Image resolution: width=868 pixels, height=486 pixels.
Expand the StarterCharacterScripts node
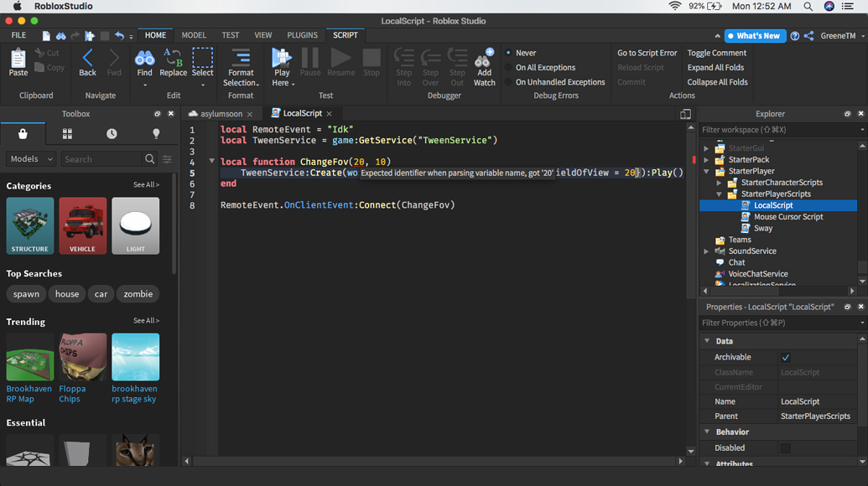(719, 183)
